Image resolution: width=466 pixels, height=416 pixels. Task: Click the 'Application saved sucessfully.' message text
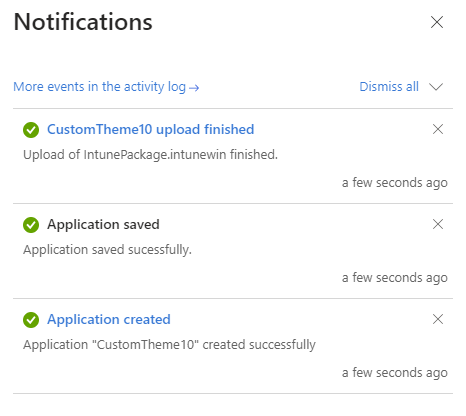tap(107, 250)
